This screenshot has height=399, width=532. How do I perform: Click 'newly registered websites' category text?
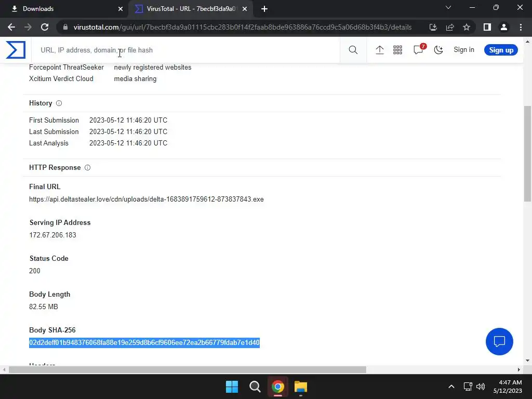(153, 67)
